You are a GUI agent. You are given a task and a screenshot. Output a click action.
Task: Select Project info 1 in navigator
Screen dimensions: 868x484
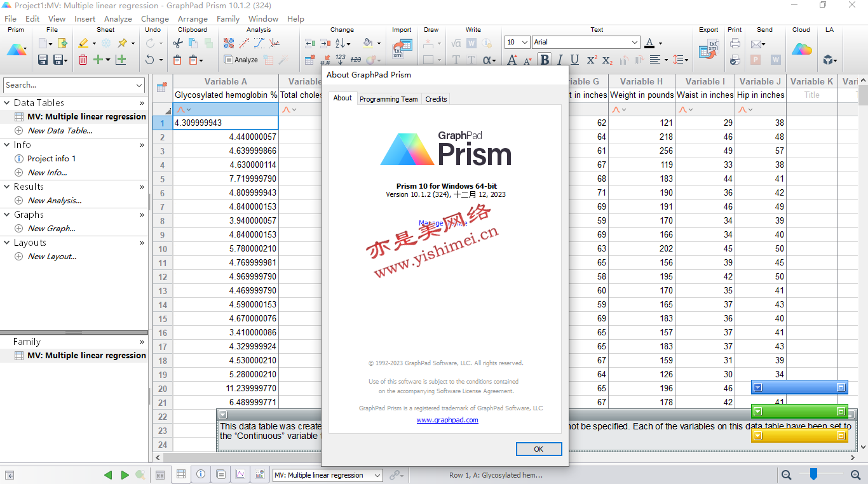pyautogui.click(x=51, y=159)
